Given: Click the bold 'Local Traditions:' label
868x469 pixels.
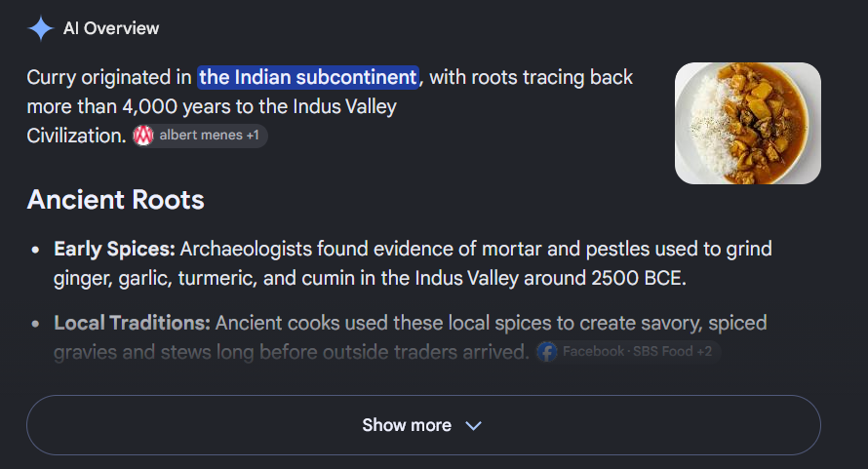Looking at the screenshot, I should [132, 323].
